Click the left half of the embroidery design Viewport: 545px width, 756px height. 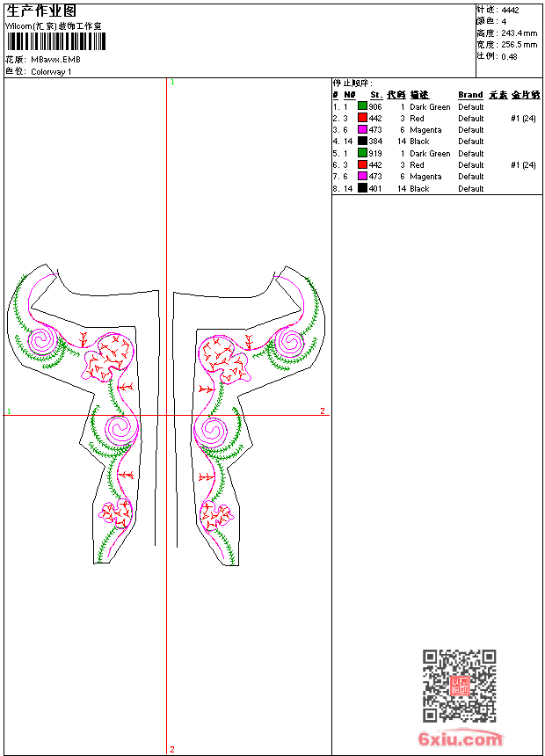click(83, 414)
